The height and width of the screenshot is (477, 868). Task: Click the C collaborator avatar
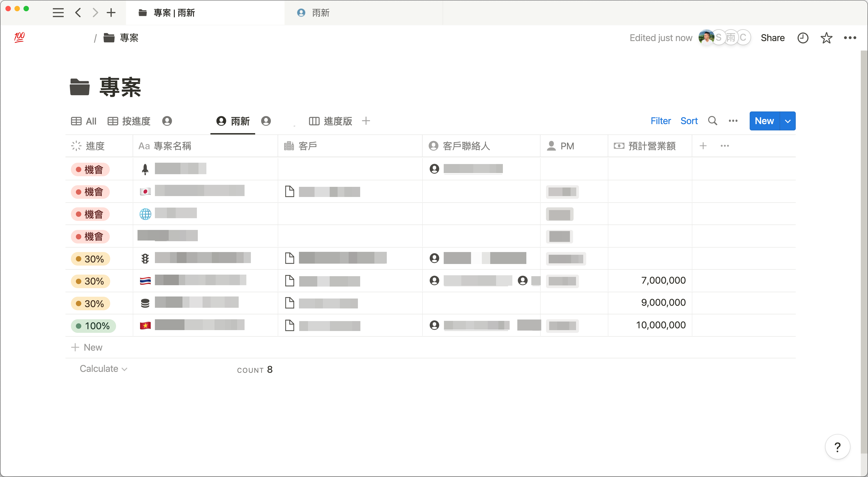pos(743,37)
